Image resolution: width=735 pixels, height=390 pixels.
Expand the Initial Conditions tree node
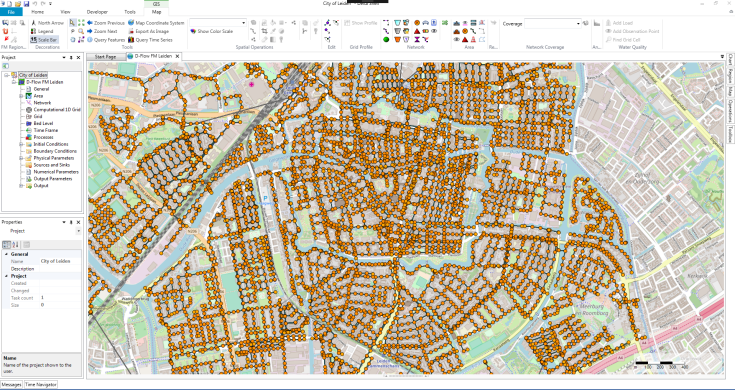click(x=21, y=144)
